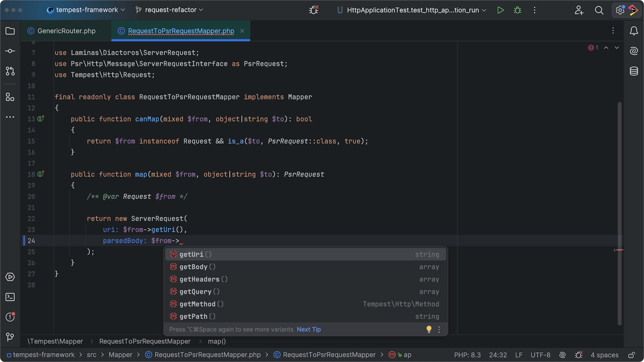Open the Problems tool window icon
Image resolution: width=644 pixels, height=362 pixels.
[x=10, y=317]
